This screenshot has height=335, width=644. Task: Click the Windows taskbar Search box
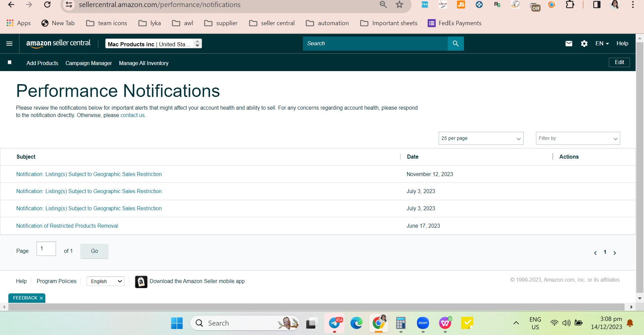point(245,323)
